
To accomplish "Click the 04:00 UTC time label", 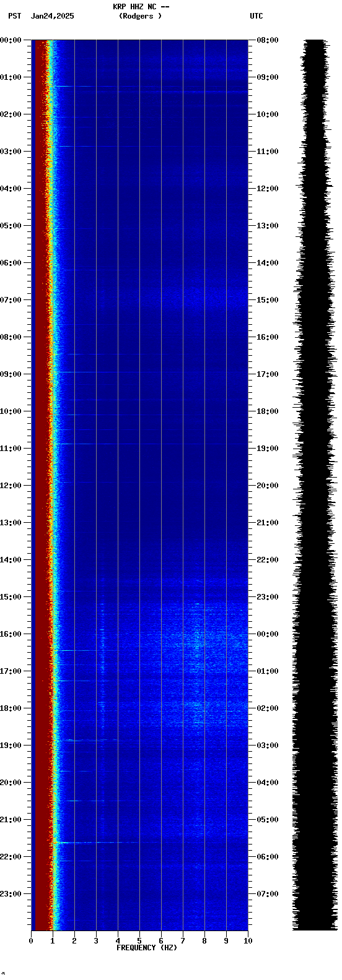I will [x=268, y=783].
